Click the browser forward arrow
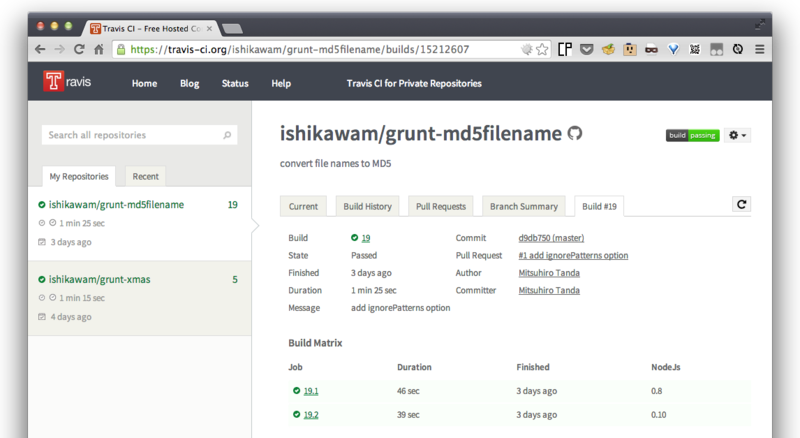Image resolution: width=800 pixels, height=438 pixels. [x=59, y=50]
